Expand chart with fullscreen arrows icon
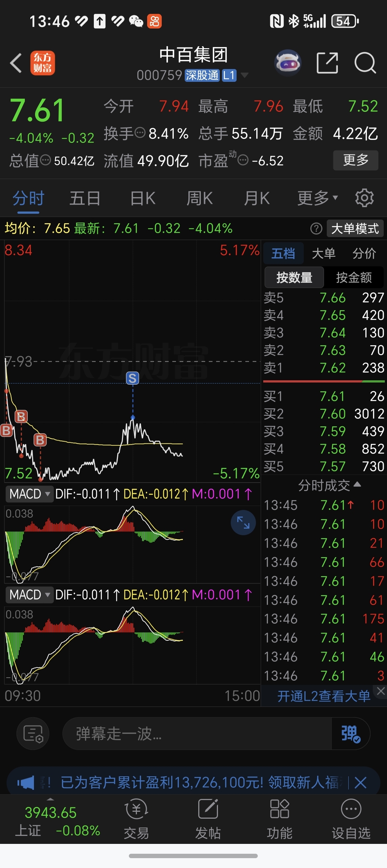Viewport: 387px width, 868px height. pyautogui.click(x=243, y=522)
